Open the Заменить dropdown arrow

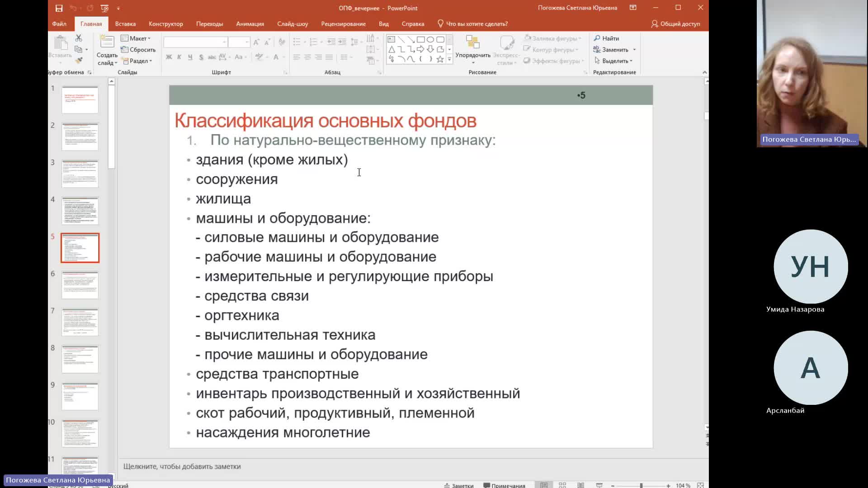pos(634,50)
